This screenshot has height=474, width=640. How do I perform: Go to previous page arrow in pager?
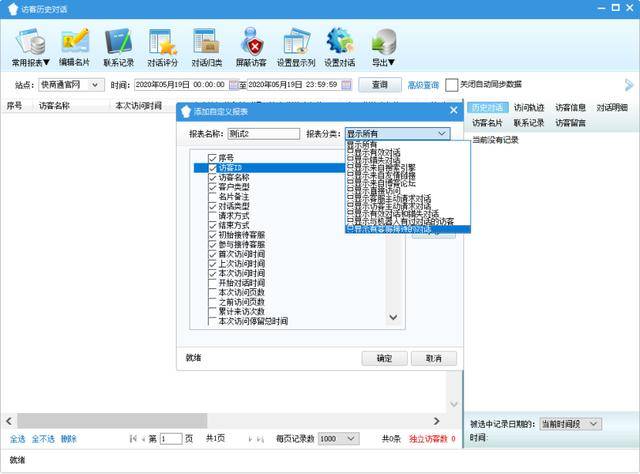(143, 439)
